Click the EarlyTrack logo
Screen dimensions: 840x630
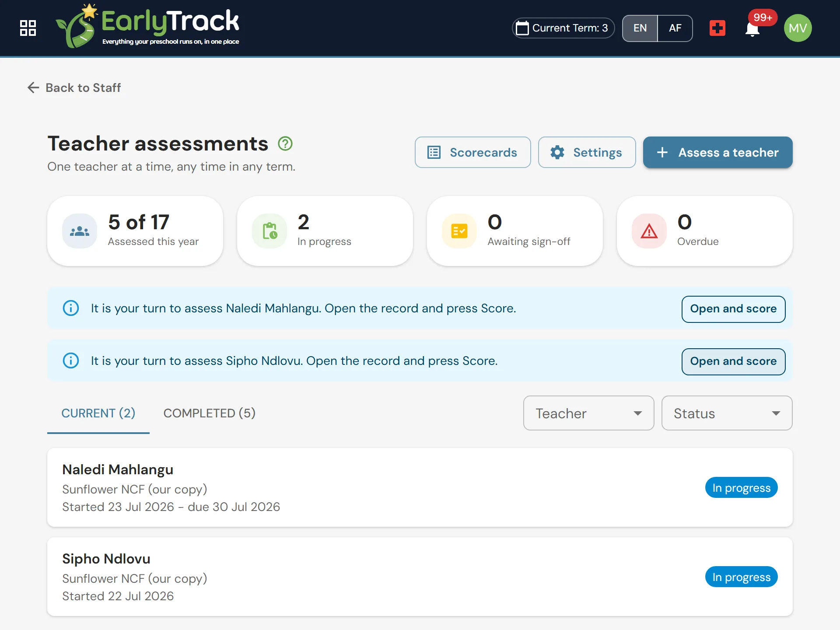(147, 26)
